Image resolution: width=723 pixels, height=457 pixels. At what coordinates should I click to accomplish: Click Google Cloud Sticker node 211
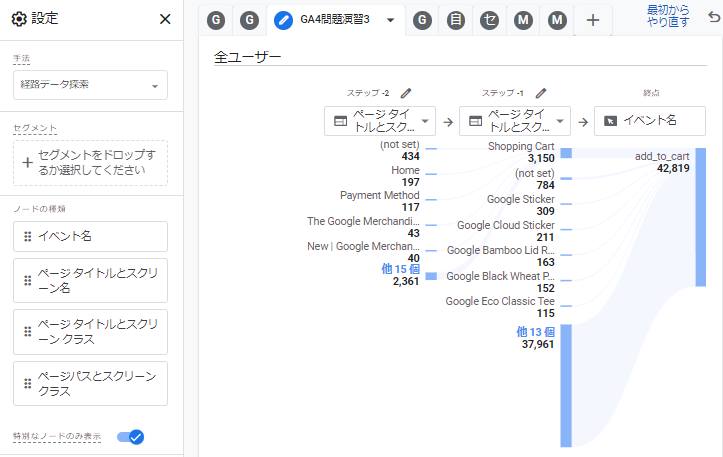point(506,231)
